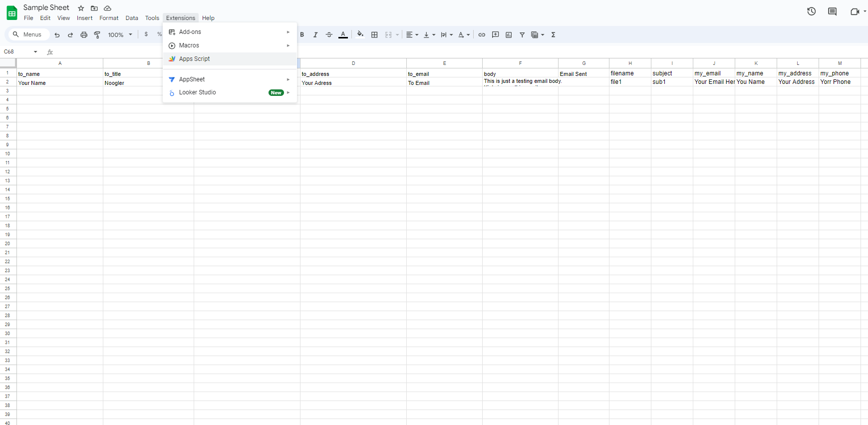Select column A header
Image resolution: width=868 pixels, height=425 pixels.
point(60,63)
